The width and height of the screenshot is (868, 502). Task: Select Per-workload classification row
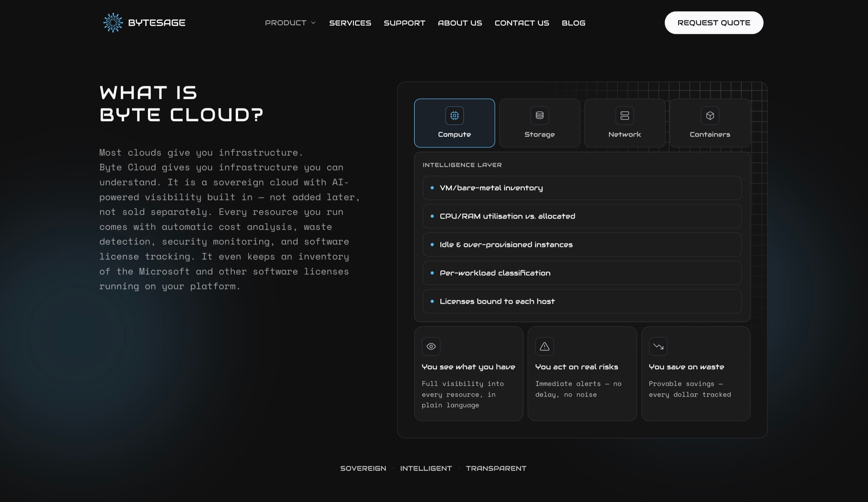point(582,273)
